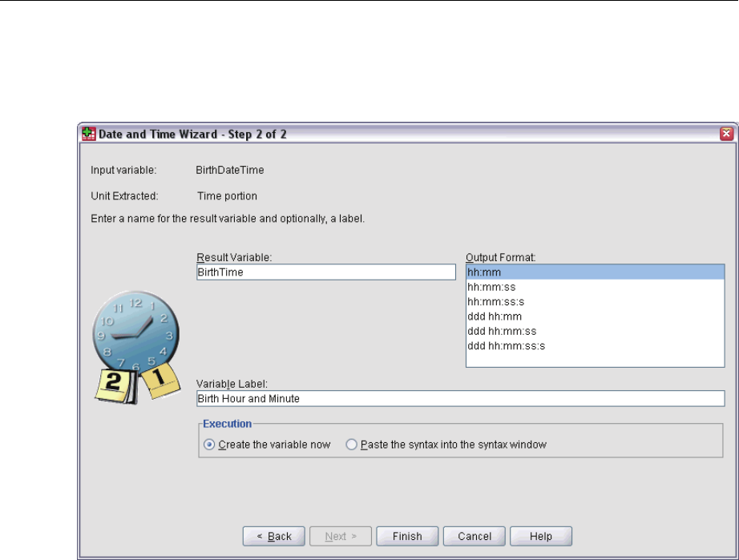Click the Back button
The image size is (739, 560).
[x=274, y=537]
